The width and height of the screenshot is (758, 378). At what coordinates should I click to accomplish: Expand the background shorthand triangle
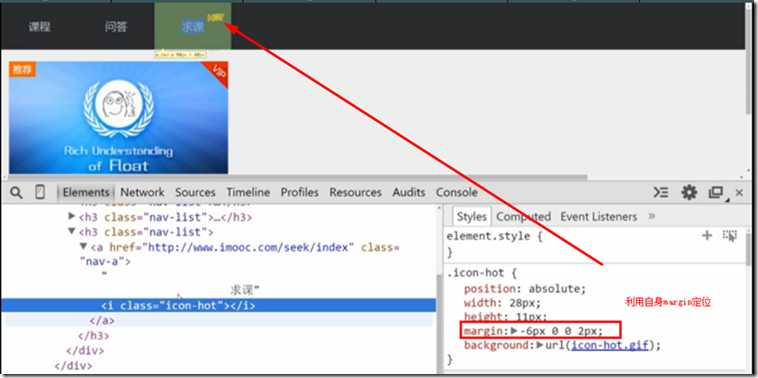coord(539,346)
